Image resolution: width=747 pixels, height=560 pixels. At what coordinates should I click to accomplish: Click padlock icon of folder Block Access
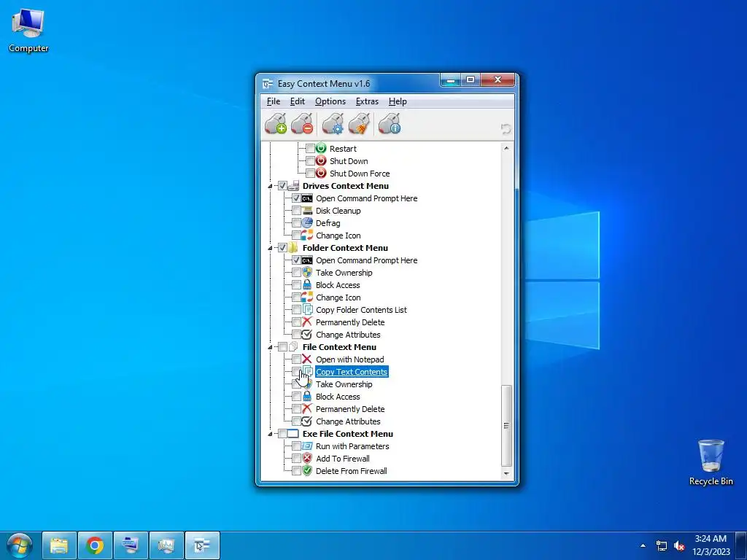307,285
